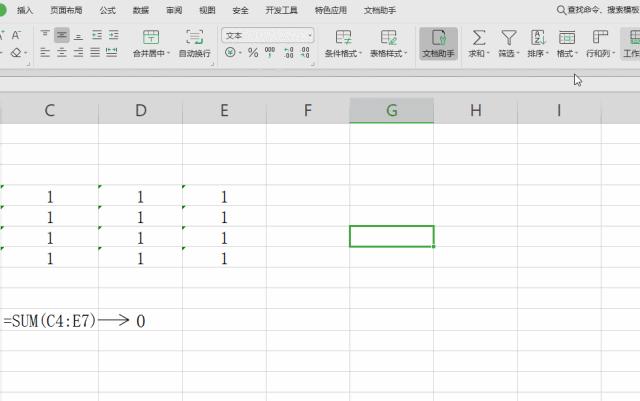640x401 pixels.
Task: Open the alignment group dialog launcher
Action: coord(212,64)
